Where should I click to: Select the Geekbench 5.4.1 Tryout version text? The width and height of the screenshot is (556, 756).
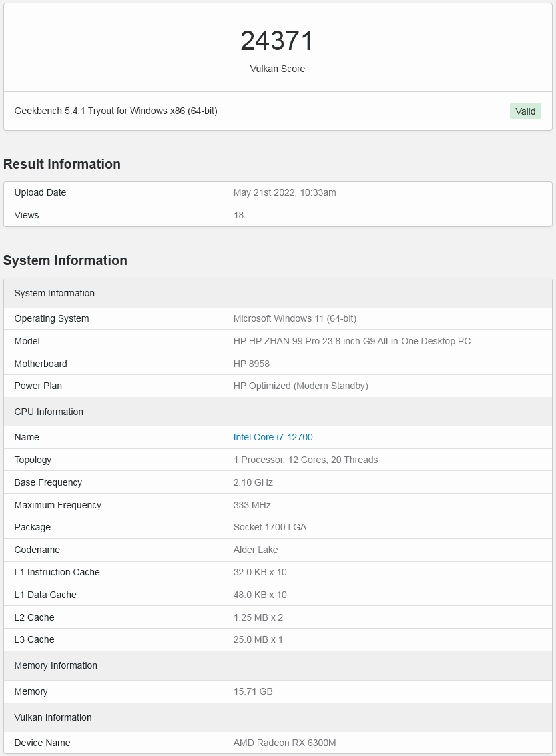tap(116, 111)
